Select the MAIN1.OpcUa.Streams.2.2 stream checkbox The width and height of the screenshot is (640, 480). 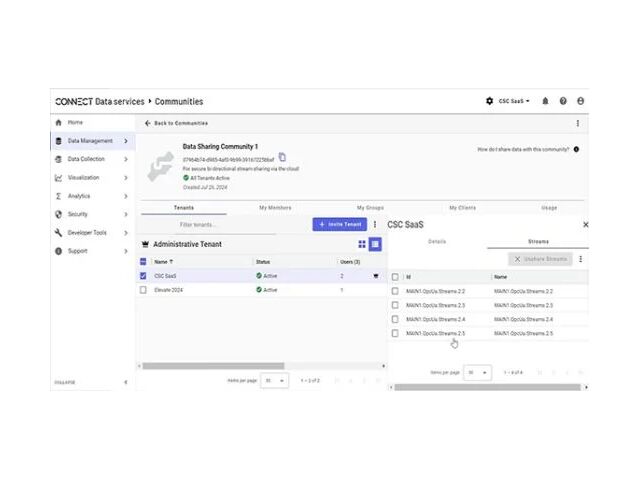tap(395, 291)
